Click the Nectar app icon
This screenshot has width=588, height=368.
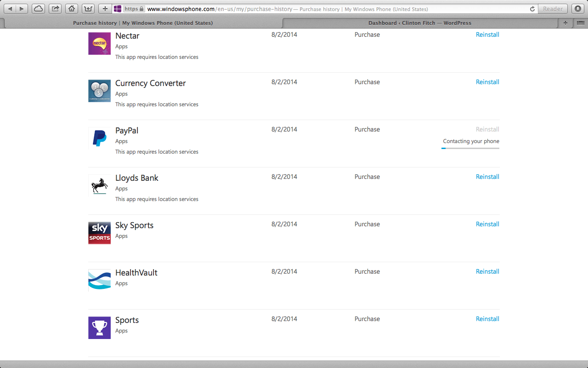[99, 43]
